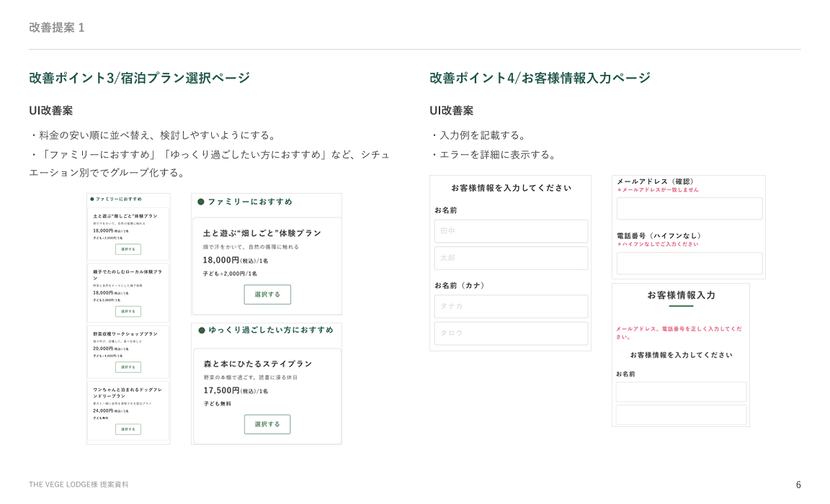Click the 改善ポイント4/お客様情報入力ページ heading
The height and width of the screenshot is (504, 830).
point(540,78)
